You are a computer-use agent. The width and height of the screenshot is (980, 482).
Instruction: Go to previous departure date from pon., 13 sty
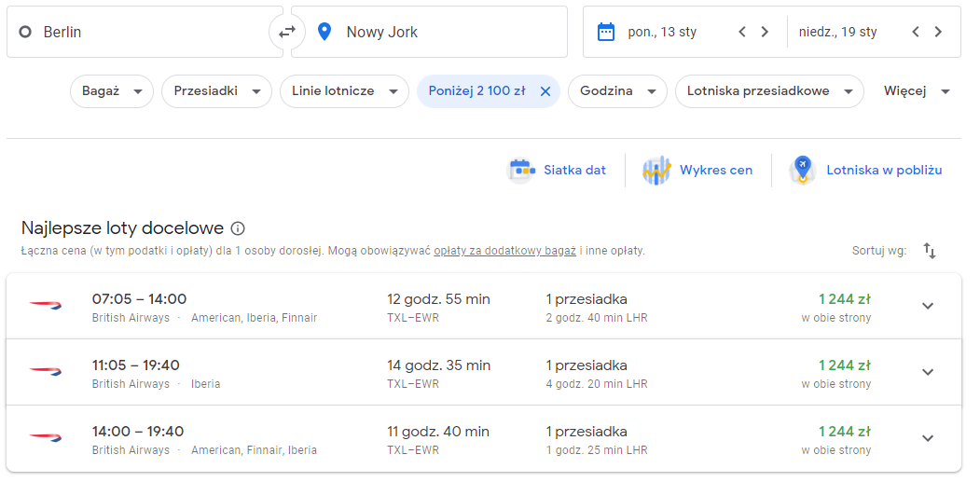click(x=742, y=32)
